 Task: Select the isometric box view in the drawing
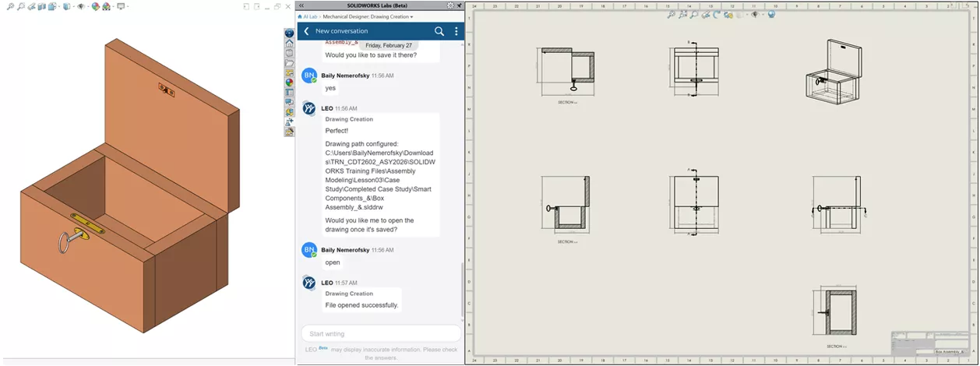(x=835, y=72)
